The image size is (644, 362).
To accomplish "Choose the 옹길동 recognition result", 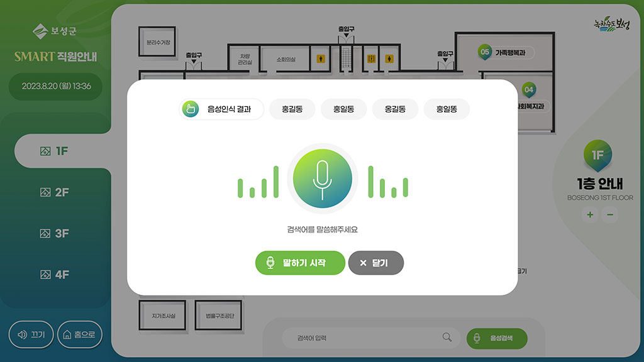I will [395, 109].
